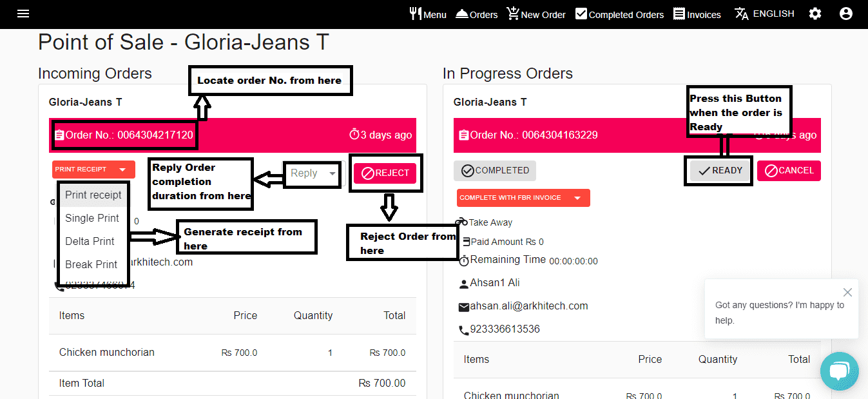Open the live chat bubble widget

point(839,371)
